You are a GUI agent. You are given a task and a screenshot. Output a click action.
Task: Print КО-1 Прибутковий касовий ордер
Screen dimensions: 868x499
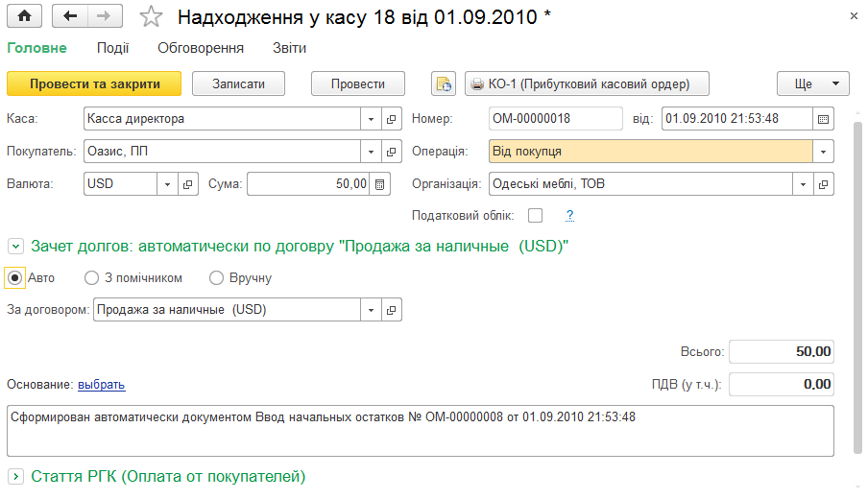(587, 84)
